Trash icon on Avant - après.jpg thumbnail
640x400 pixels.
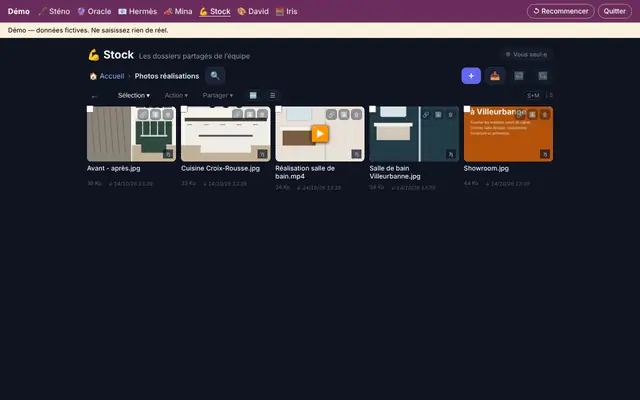point(168,115)
